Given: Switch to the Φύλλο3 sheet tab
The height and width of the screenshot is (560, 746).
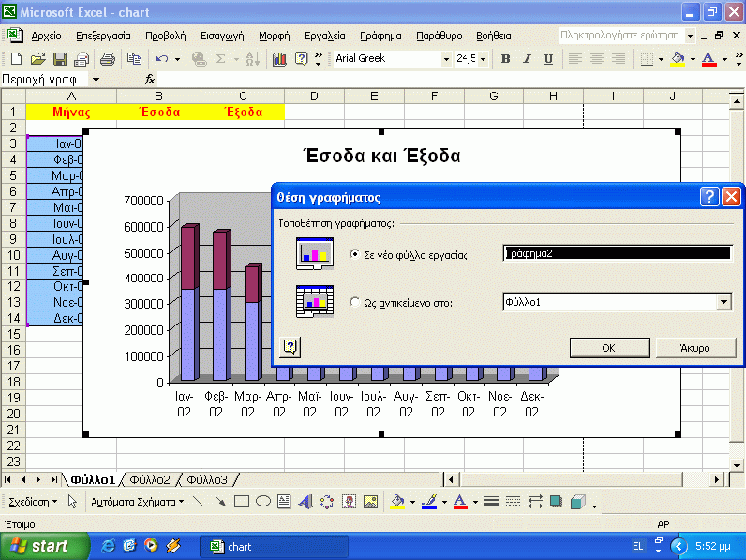Looking at the screenshot, I should [x=207, y=480].
